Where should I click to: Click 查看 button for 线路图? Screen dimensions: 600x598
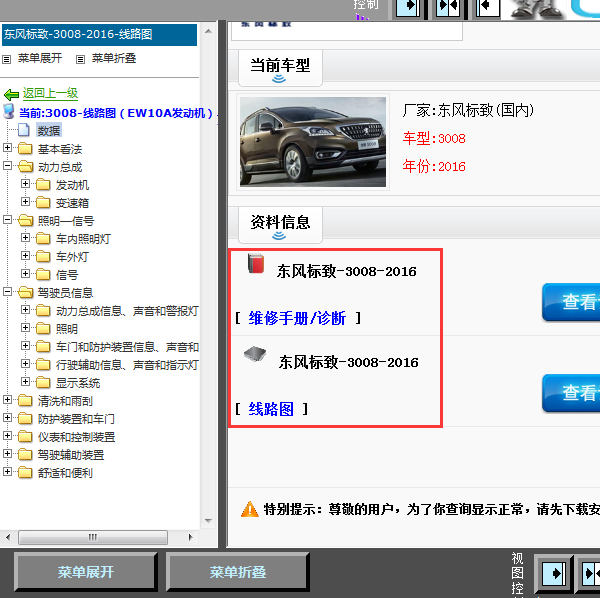click(x=571, y=393)
